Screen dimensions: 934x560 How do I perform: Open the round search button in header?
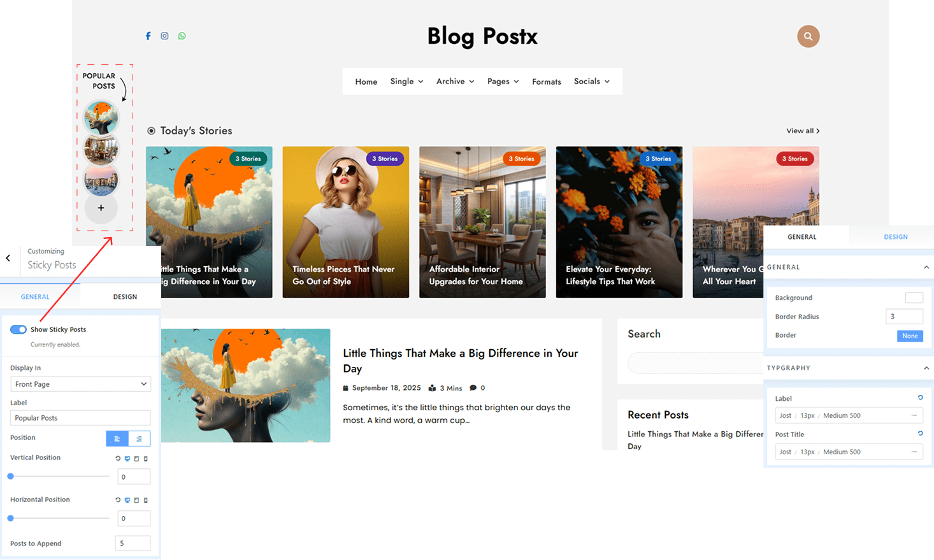pyautogui.click(x=808, y=36)
